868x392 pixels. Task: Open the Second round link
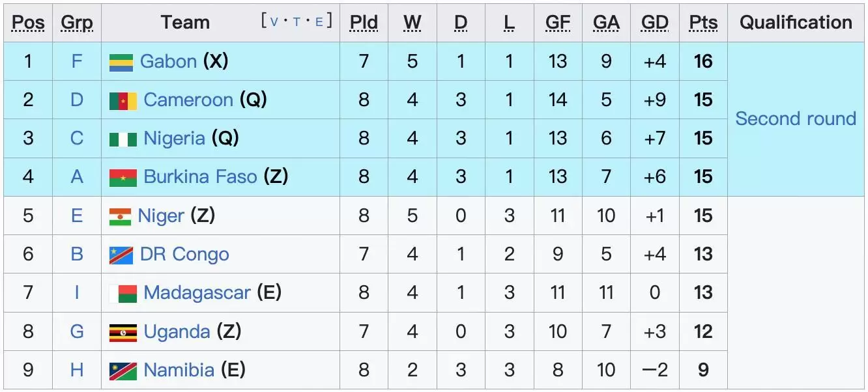[796, 119]
